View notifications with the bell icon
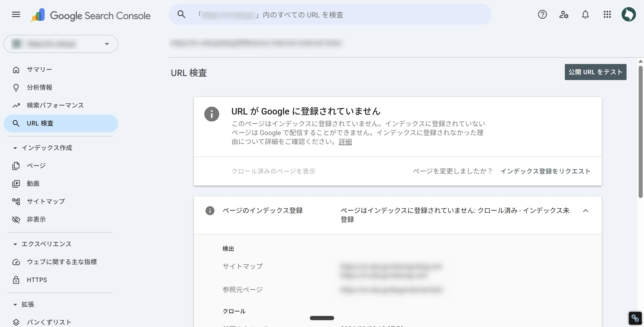 [585, 15]
